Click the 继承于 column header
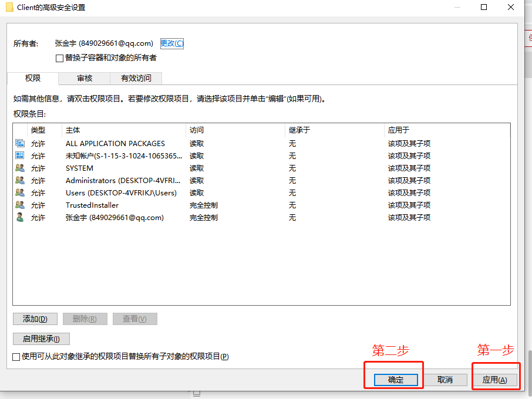Screen dimensions: 532x399 (335, 130)
